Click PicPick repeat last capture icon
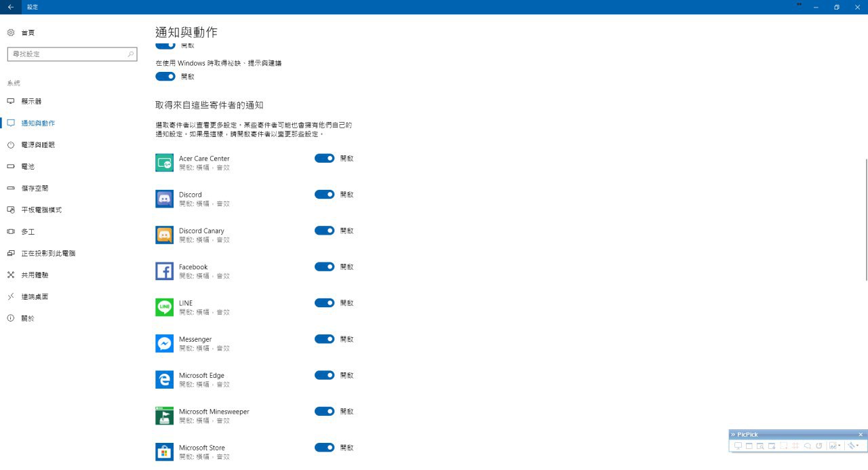The image size is (868, 470). point(819,446)
